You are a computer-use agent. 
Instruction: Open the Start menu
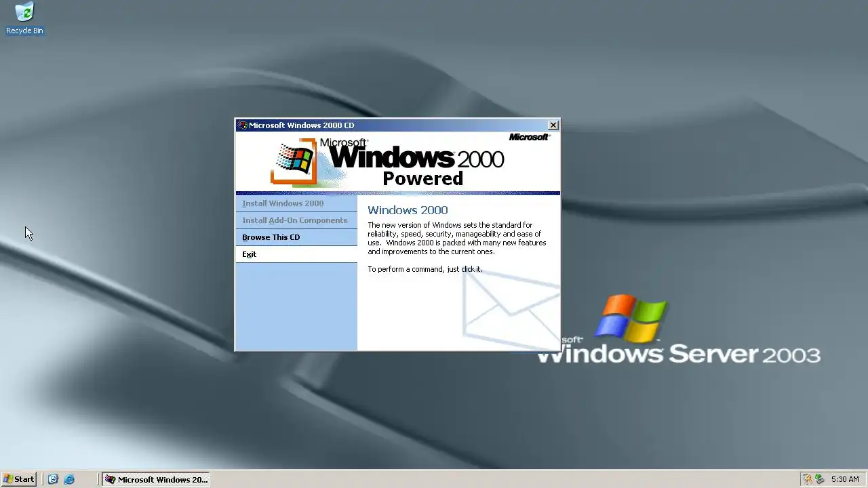(x=19, y=479)
